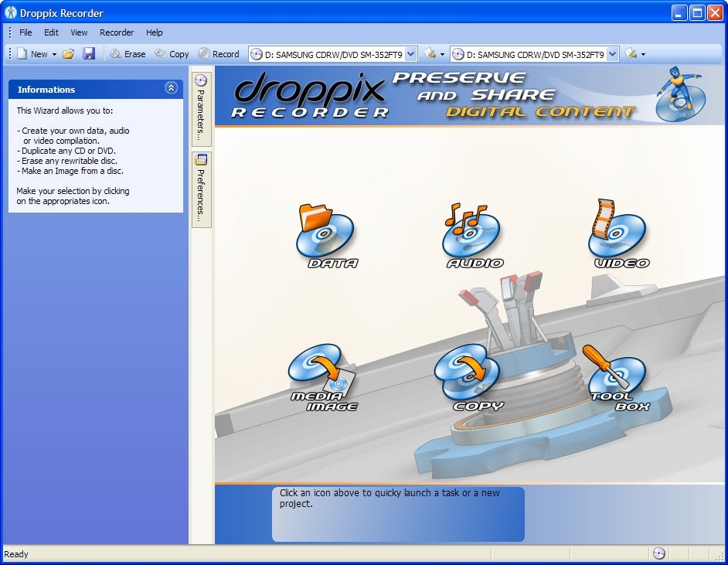Open the New button dropdown arrow
The width and height of the screenshot is (728, 565).
pyautogui.click(x=54, y=54)
